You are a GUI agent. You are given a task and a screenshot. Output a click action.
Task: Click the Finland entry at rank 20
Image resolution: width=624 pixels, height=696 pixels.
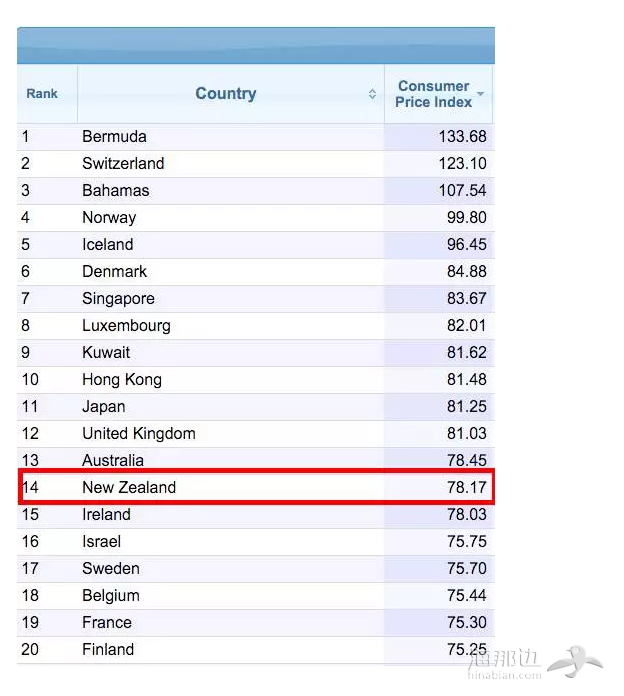[x=108, y=649]
